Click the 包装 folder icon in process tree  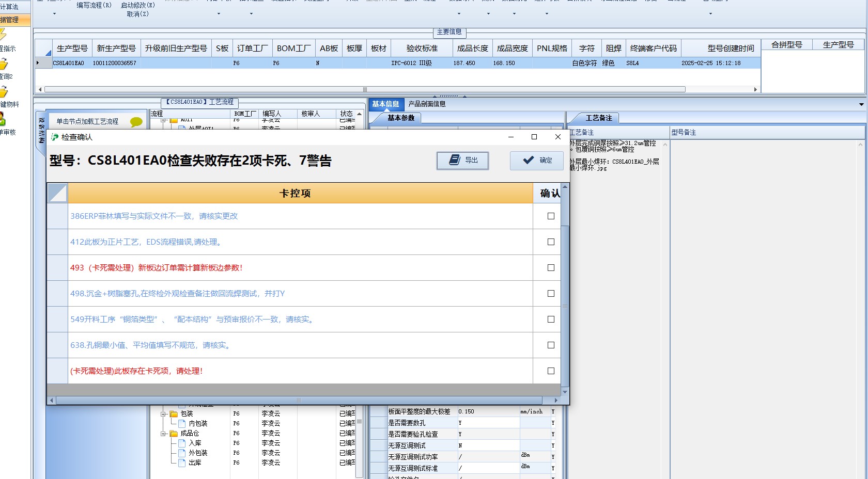[x=174, y=414]
